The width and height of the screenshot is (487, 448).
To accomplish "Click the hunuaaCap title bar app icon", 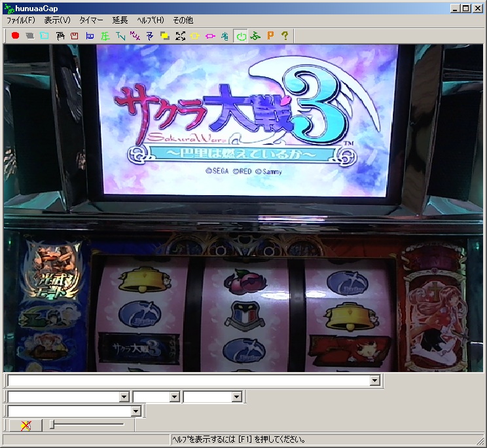I will (x=9, y=9).
